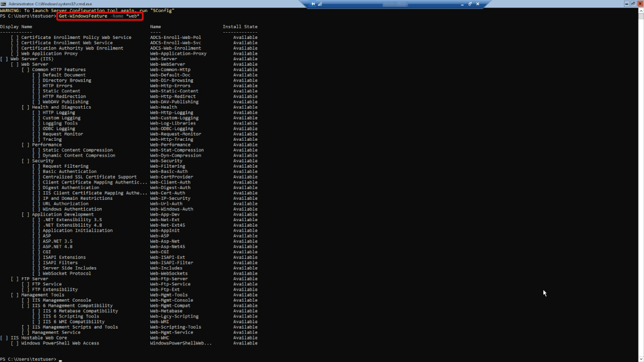Click the highlighted Get-WindowsFeature command
644x362 pixels.
click(99, 16)
